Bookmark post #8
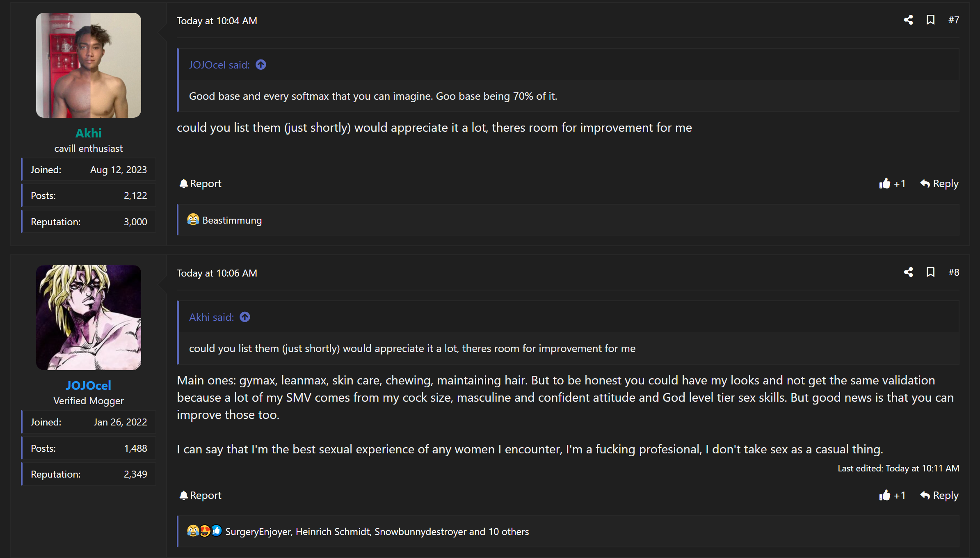The image size is (980, 558). click(x=930, y=272)
